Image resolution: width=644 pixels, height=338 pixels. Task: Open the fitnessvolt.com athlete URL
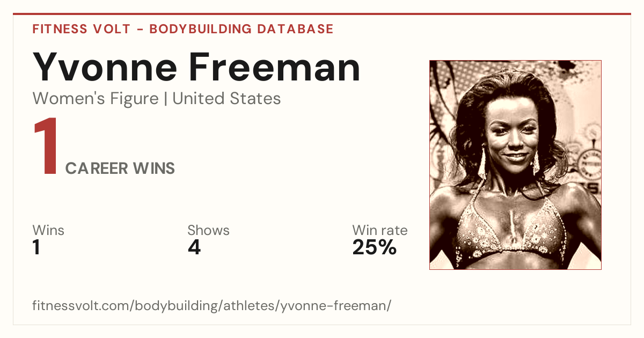212,306
